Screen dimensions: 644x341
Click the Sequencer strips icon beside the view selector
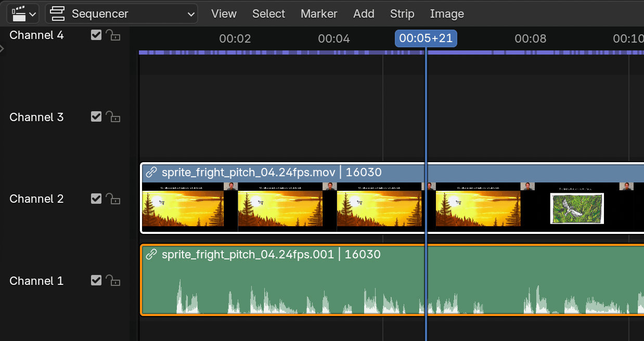point(57,14)
